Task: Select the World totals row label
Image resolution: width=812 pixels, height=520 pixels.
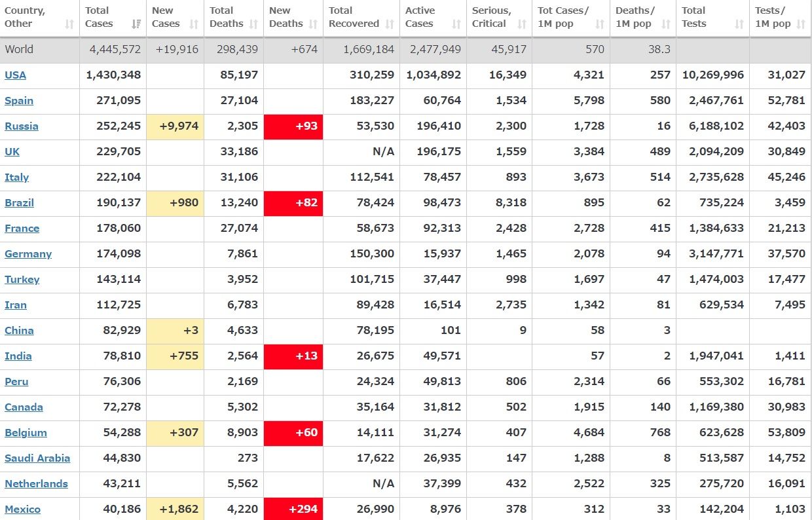Action: click(x=19, y=50)
